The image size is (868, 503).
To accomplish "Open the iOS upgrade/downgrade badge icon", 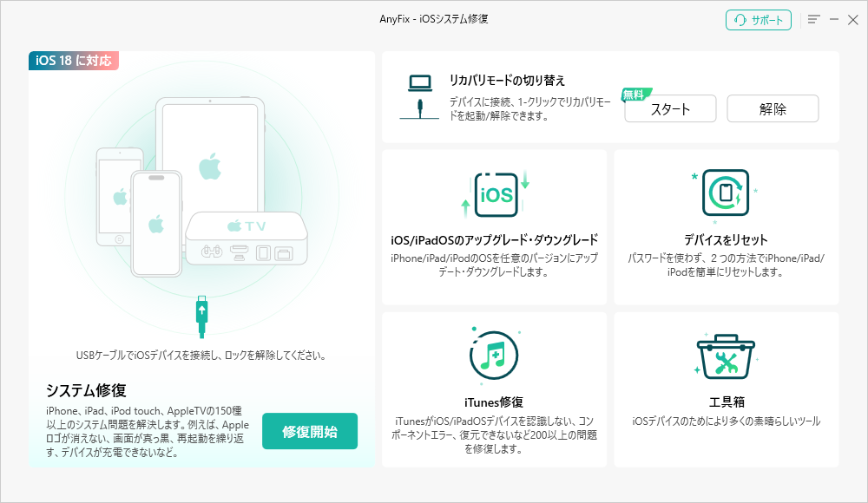I will click(x=494, y=195).
